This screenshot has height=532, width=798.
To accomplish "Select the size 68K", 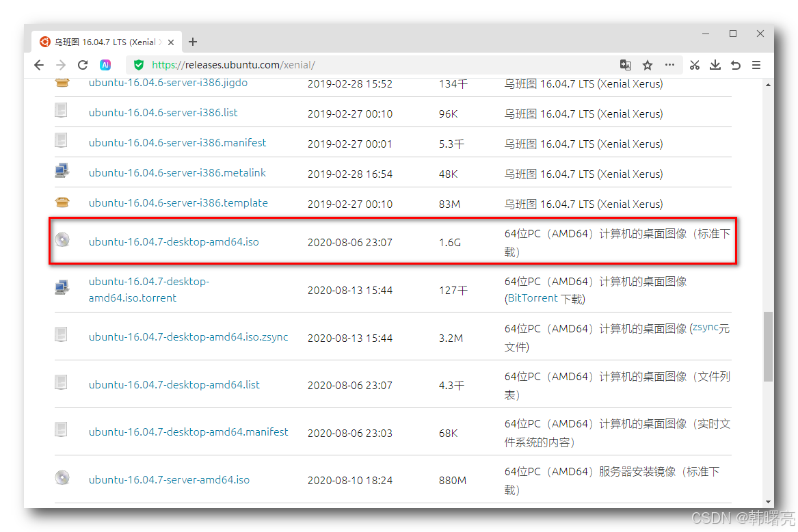I will tap(449, 434).
